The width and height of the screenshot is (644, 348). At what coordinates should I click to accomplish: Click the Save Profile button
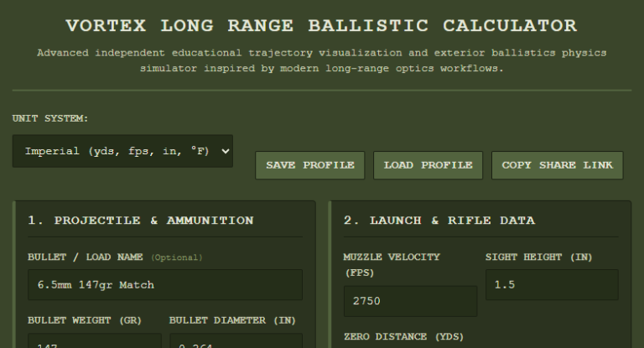[309, 165]
